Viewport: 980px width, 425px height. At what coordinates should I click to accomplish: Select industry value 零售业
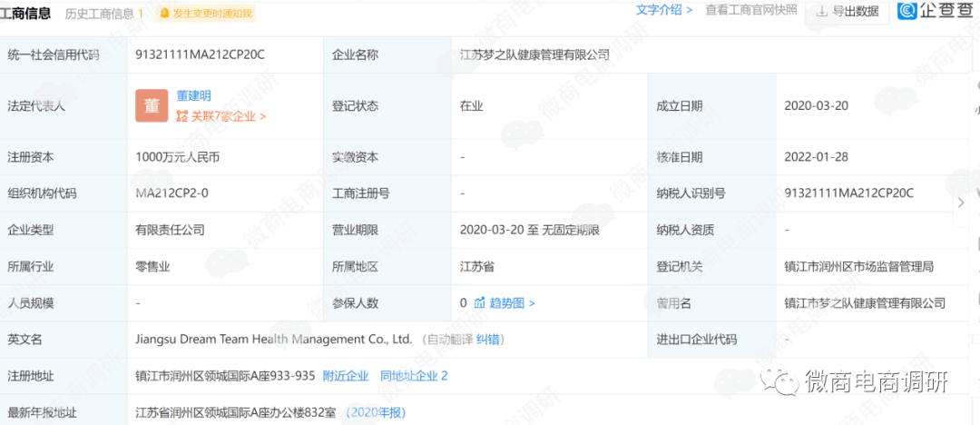pos(152,267)
